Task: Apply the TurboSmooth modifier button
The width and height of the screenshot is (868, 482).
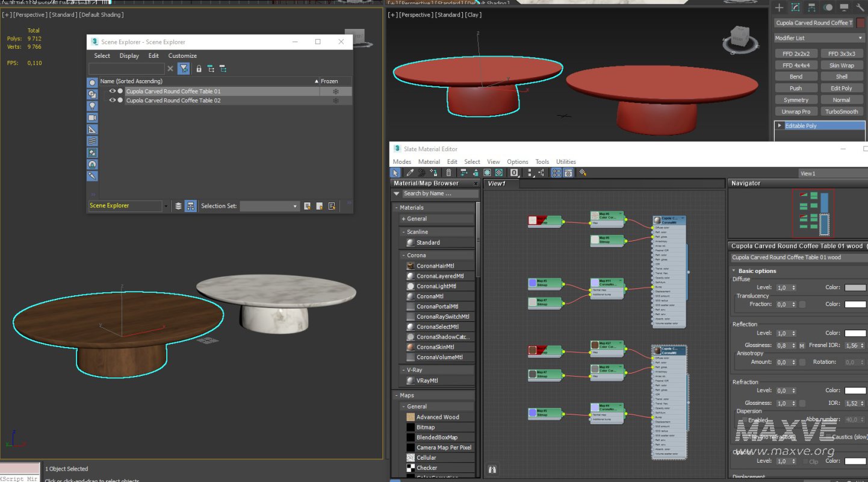Action: click(842, 111)
